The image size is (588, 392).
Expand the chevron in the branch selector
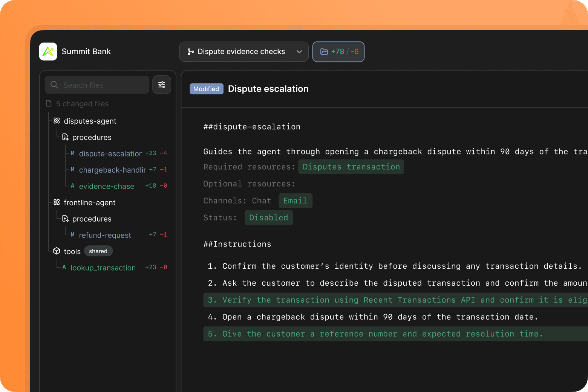pyautogui.click(x=299, y=52)
